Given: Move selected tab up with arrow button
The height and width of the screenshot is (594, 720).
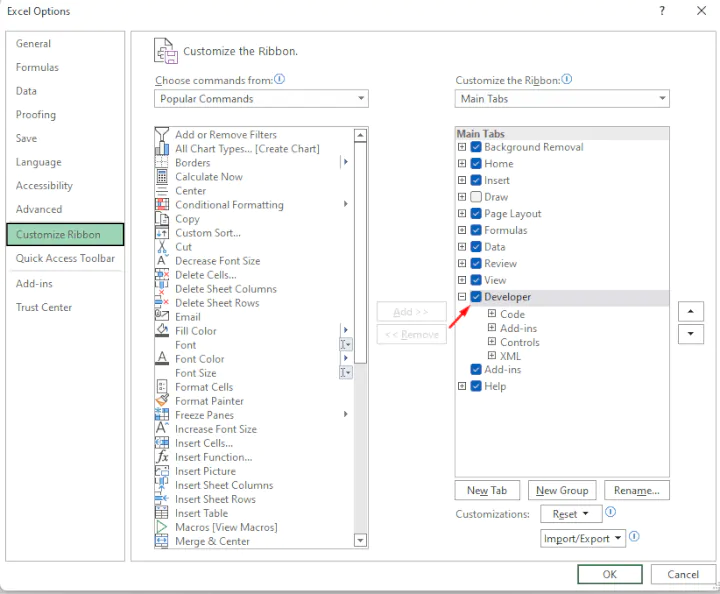Looking at the screenshot, I should click(x=691, y=312).
